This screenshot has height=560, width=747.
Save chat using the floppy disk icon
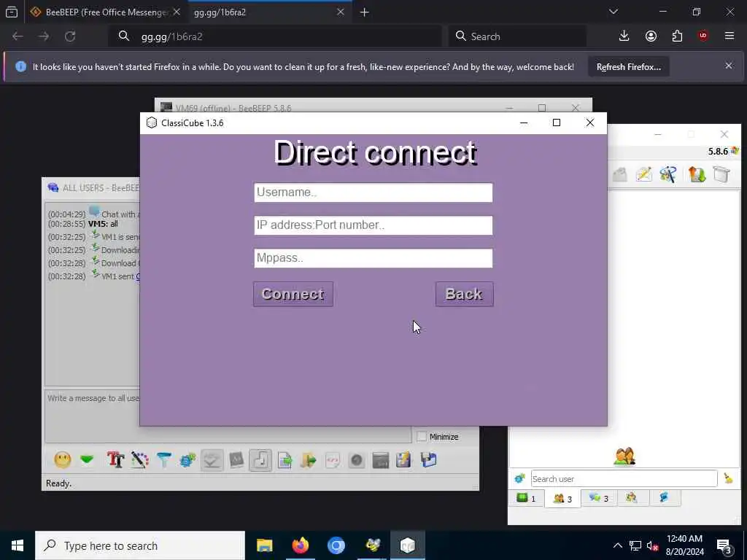tap(428, 460)
